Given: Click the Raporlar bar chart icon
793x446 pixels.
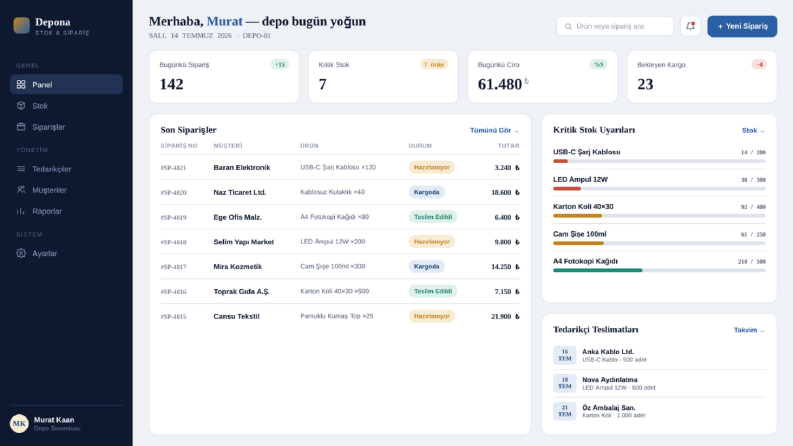Looking at the screenshot, I should pyautogui.click(x=21, y=211).
